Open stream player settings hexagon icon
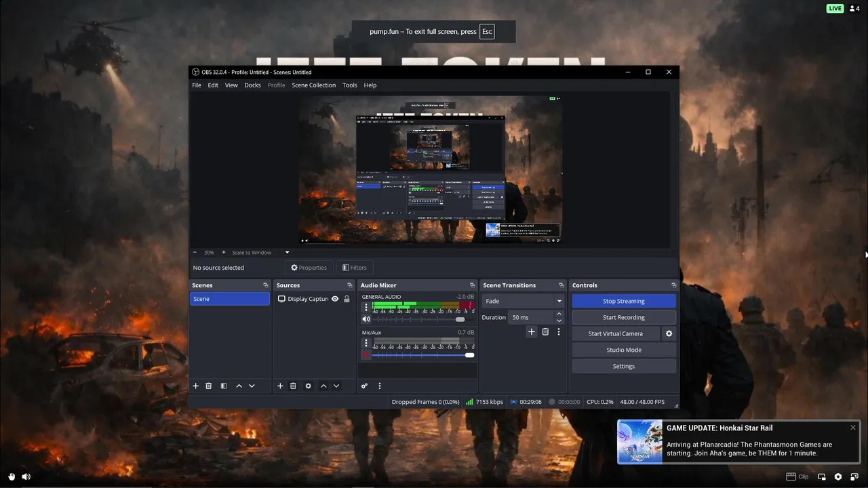 point(838,476)
